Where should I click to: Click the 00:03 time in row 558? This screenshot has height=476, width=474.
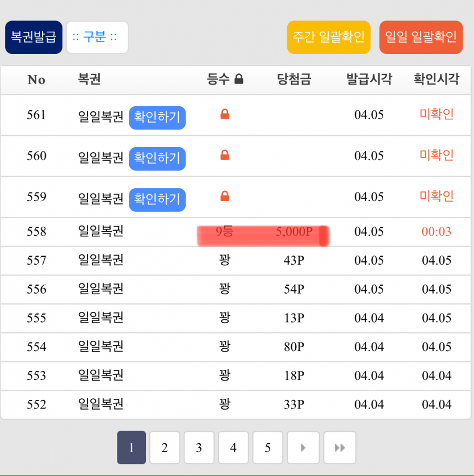(437, 232)
